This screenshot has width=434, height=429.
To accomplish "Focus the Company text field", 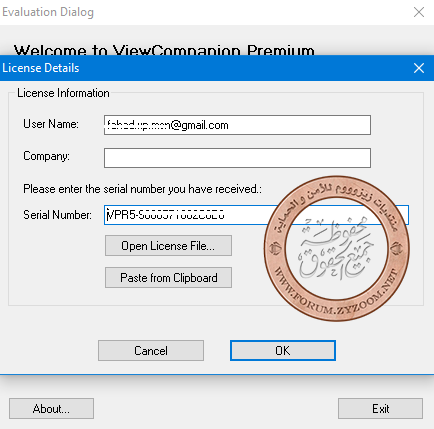I will [237, 158].
